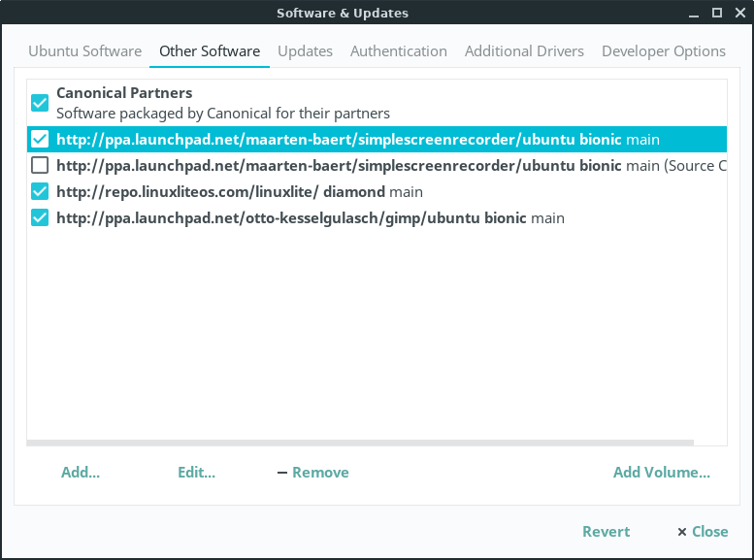Click the Add Volume... button
This screenshot has width=754, height=560.
pyautogui.click(x=661, y=473)
